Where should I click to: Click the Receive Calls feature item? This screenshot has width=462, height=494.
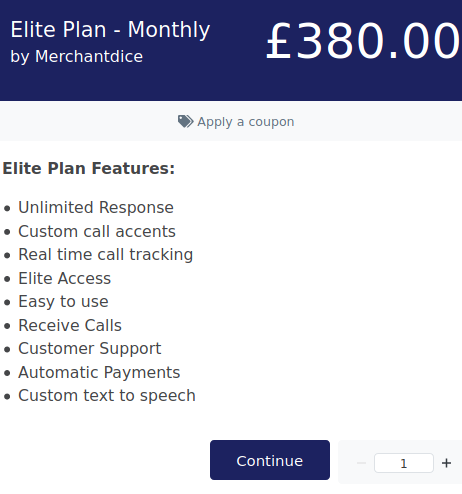click(70, 325)
